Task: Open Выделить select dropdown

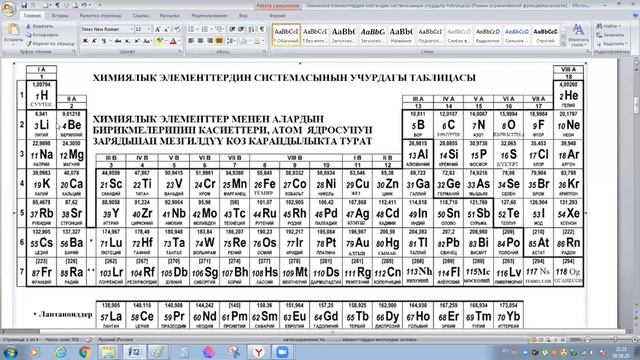Action: pyautogui.click(x=611, y=44)
